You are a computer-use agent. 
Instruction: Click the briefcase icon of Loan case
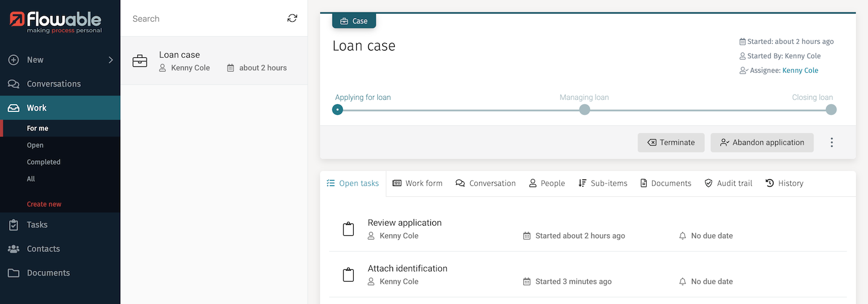[x=140, y=61]
